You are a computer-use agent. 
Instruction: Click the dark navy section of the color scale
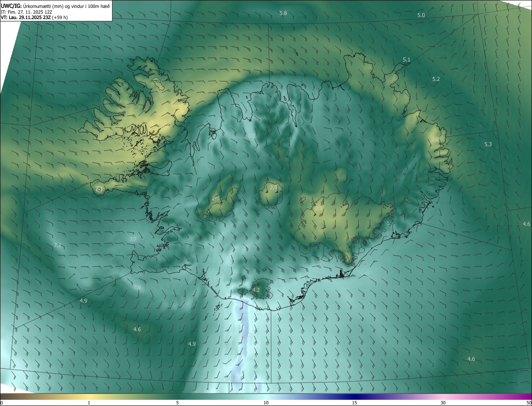[x=355, y=397]
